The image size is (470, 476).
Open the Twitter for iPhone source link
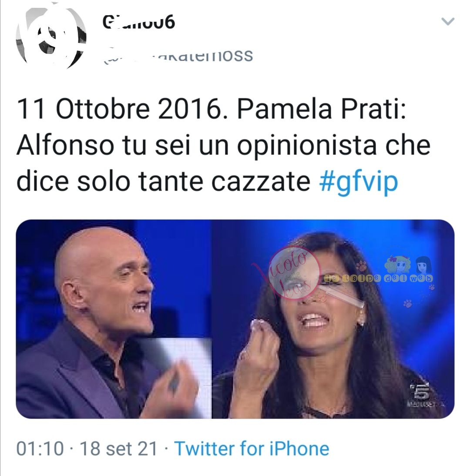coord(252,449)
